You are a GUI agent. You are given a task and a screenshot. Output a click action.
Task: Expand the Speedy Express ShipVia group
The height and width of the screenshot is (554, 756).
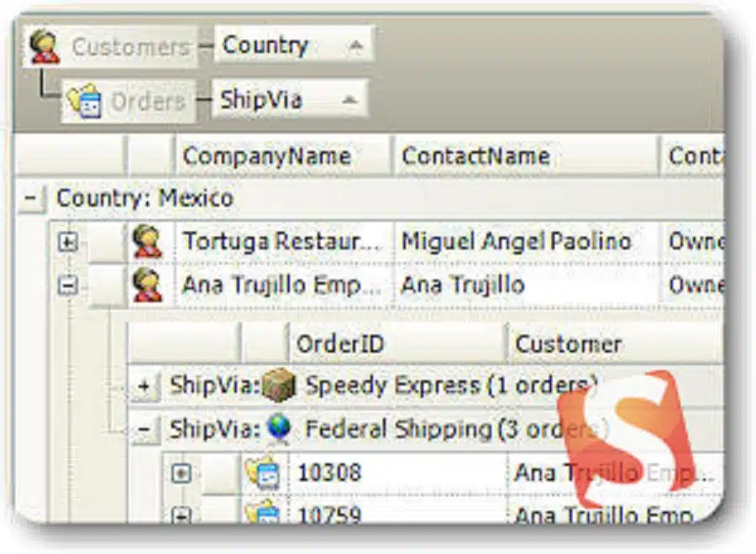click(144, 385)
